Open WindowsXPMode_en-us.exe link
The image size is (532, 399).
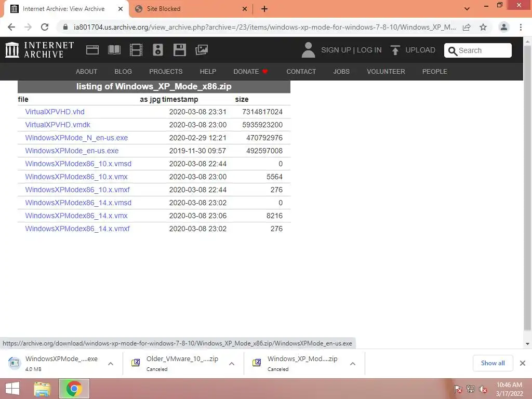click(72, 151)
